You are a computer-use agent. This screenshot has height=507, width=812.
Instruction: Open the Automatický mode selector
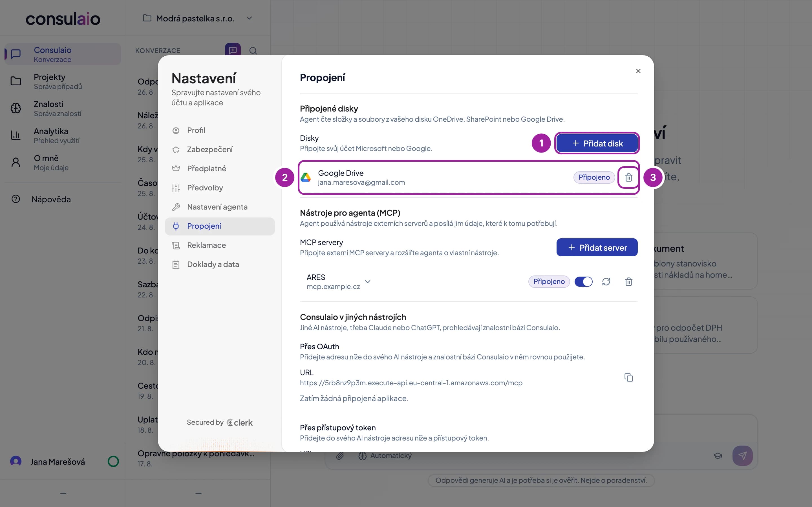385,456
